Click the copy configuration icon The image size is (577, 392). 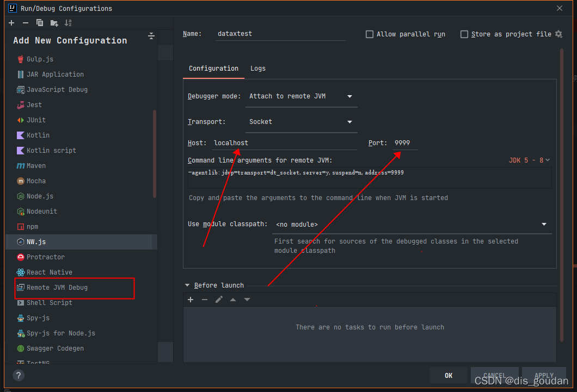point(40,23)
